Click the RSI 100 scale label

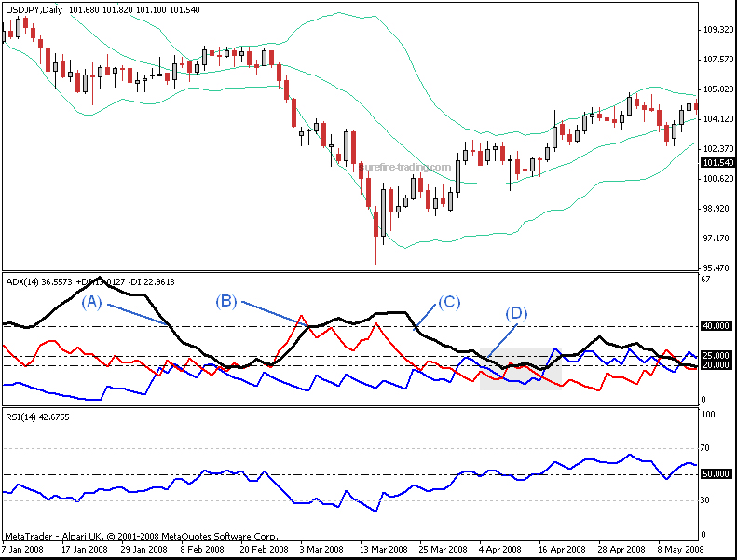pos(708,415)
